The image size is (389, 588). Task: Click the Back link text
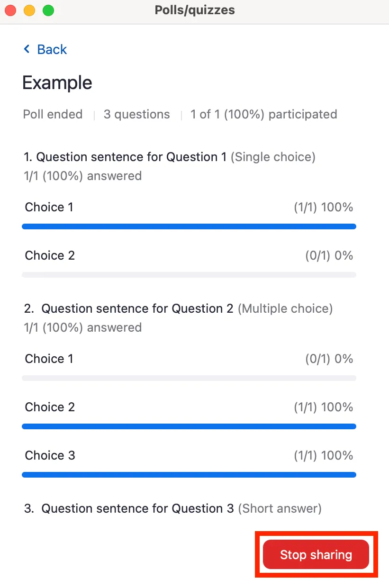pyautogui.click(x=52, y=49)
